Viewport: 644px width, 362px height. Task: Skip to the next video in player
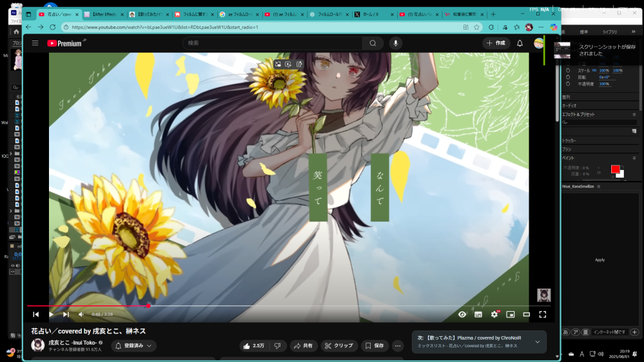point(66,314)
